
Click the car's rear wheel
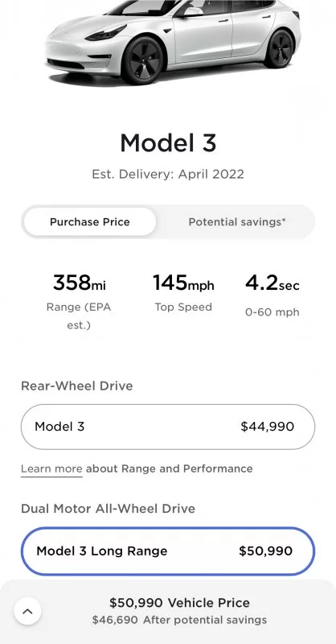tap(279, 48)
